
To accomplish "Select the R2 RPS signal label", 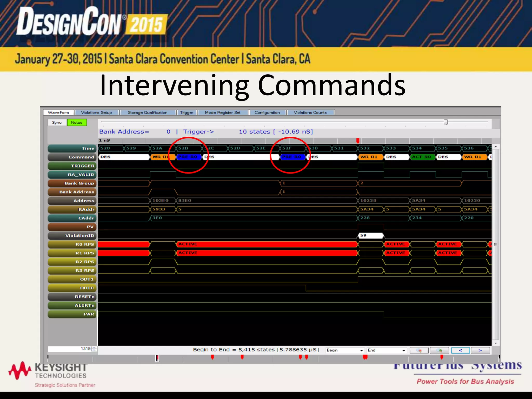I will (x=72, y=262).
